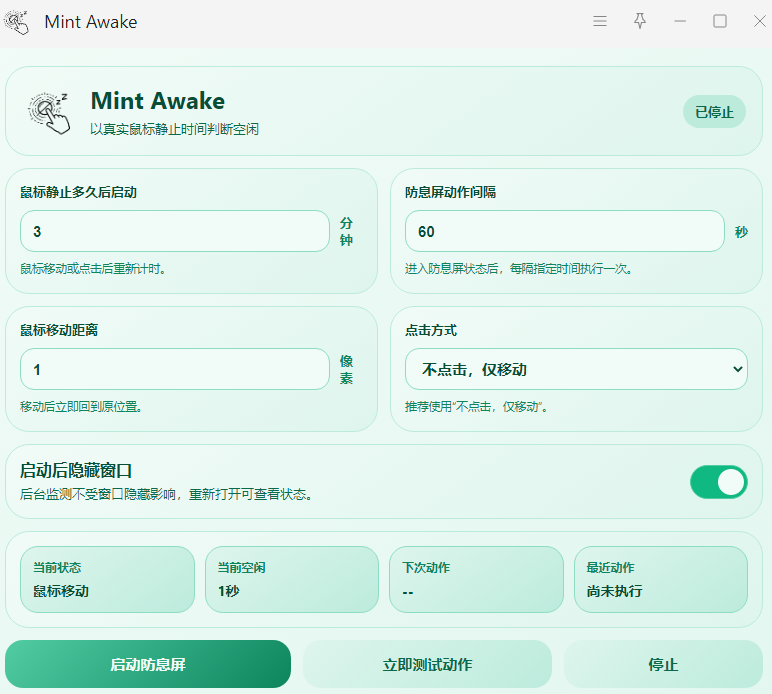Click the 当前空闲 card showing 1秒
This screenshot has width=772, height=694.
292,579
